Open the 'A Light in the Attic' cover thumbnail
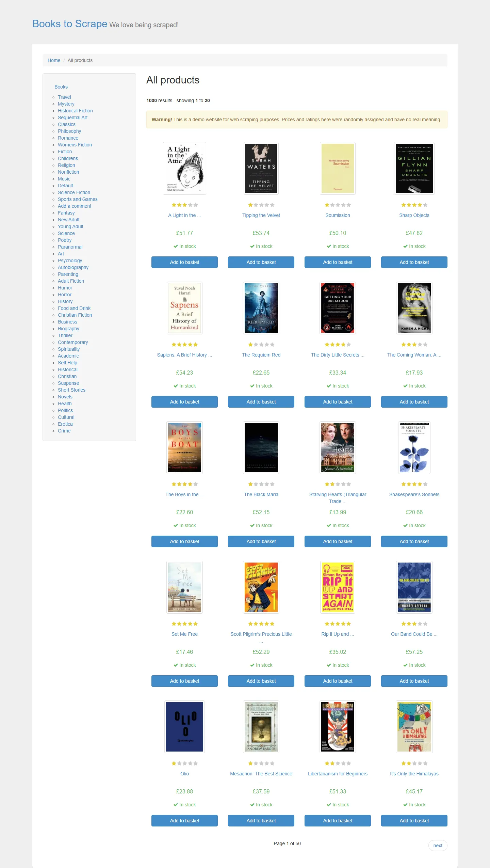The image size is (490, 868). (x=184, y=168)
